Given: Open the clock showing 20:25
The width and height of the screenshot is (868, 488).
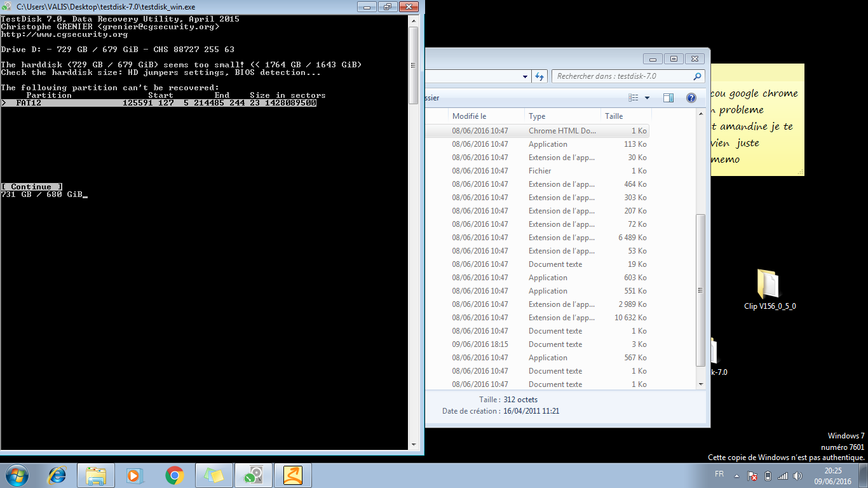Looking at the screenshot, I should pos(833,475).
